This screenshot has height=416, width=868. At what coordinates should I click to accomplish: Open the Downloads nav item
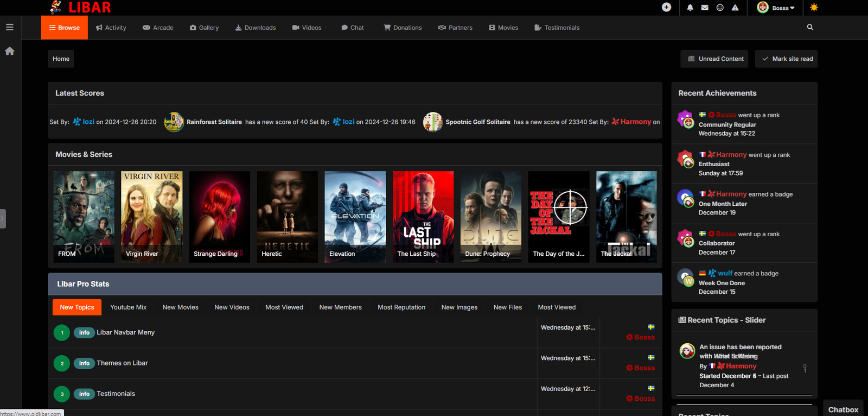click(x=256, y=28)
